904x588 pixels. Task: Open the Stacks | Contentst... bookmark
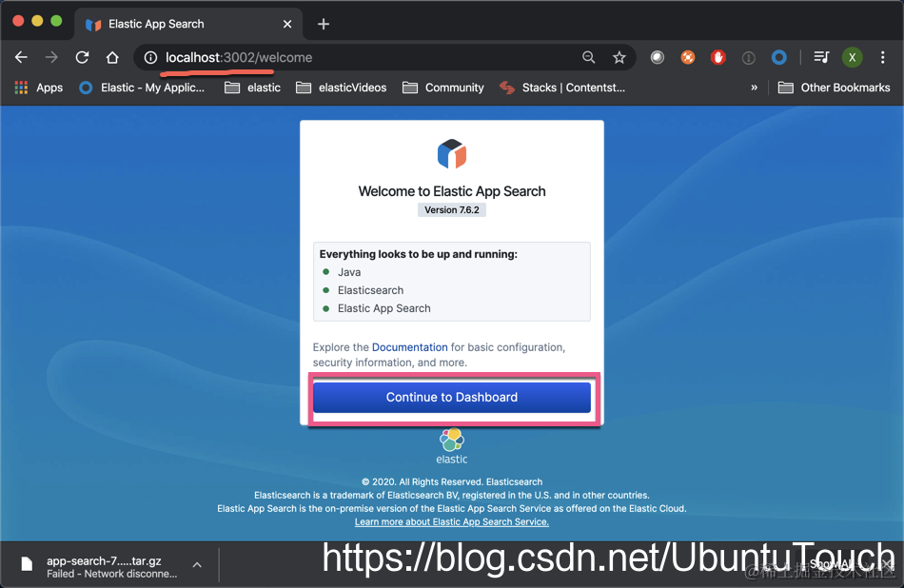click(x=562, y=88)
